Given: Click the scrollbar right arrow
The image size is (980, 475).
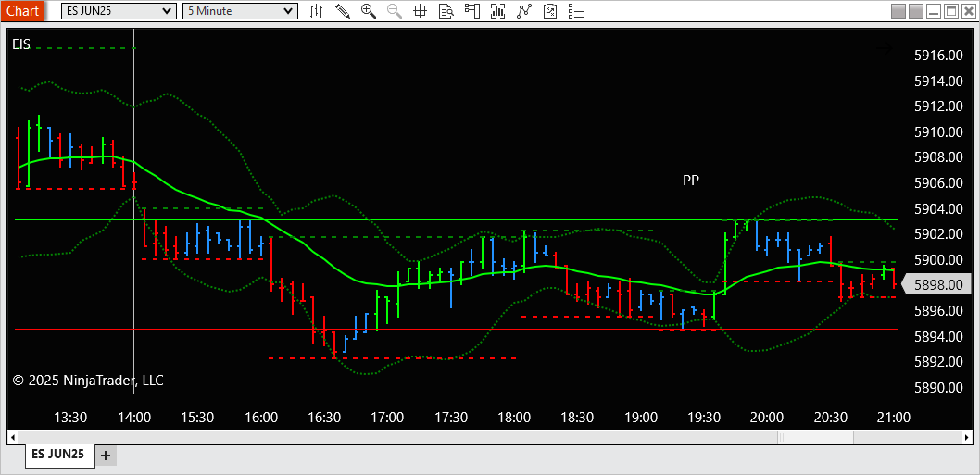Looking at the screenshot, I should pyautogui.click(x=966, y=436).
